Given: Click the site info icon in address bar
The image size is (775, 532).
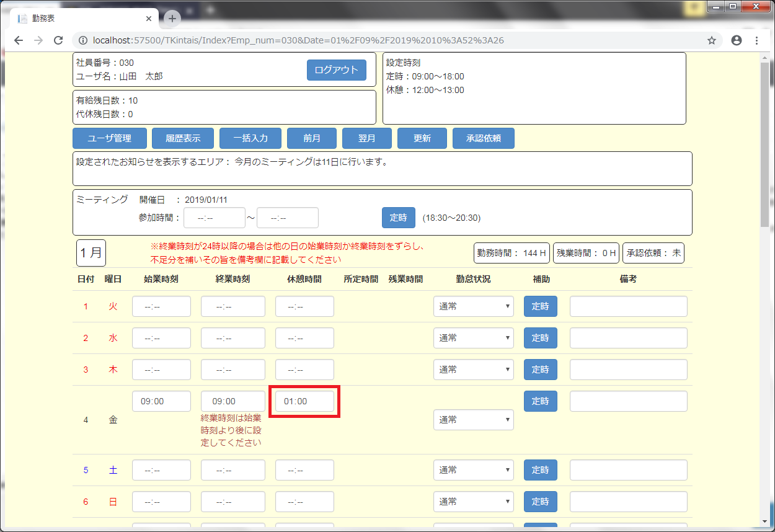Looking at the screenshot, I should pos(82,40).
